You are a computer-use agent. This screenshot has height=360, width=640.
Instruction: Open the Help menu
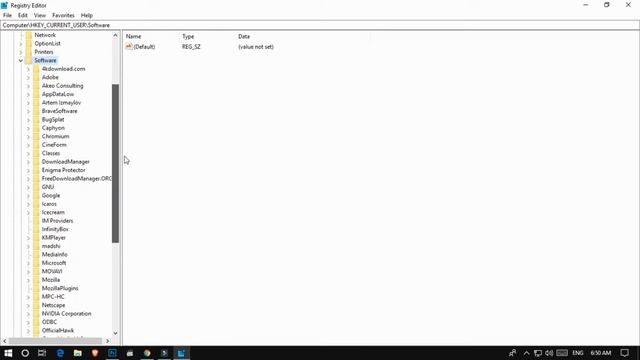[87, 15]
